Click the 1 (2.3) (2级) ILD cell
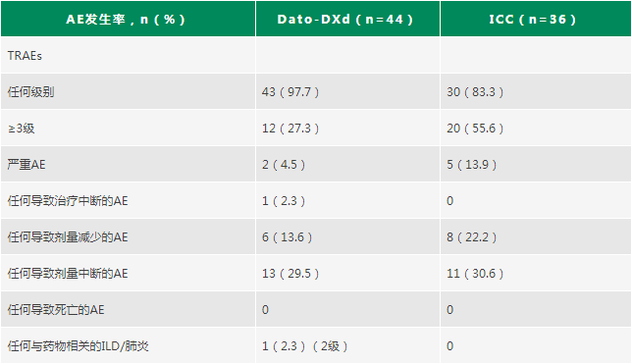The height and width of the screenshot is (364, 632). click(304, 346)
